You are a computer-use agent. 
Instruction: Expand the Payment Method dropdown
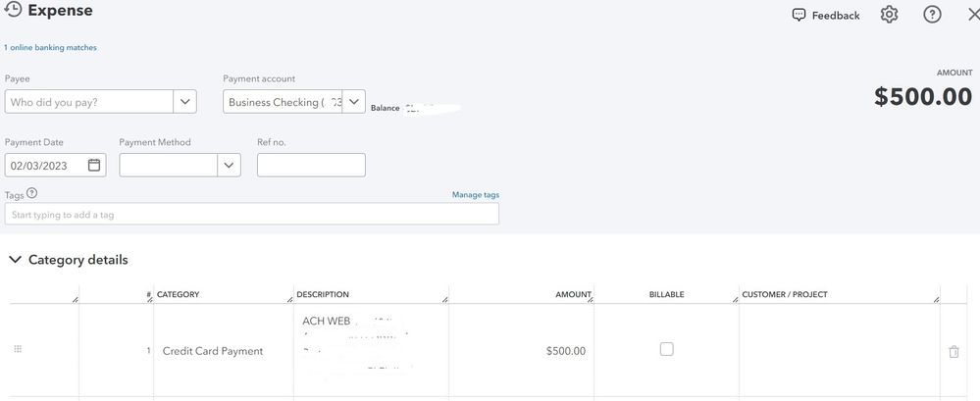[229, 165]
